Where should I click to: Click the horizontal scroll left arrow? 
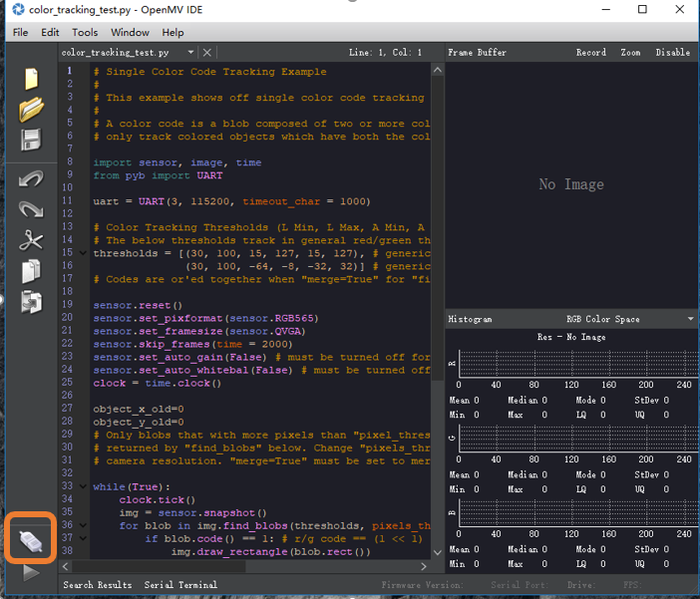click(66, 566)
